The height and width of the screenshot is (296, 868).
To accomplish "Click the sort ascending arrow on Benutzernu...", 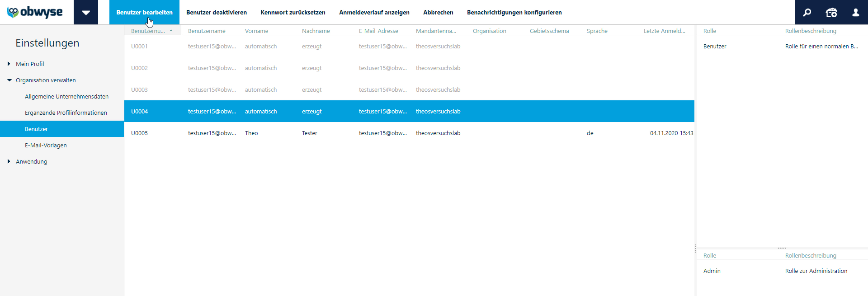I will pos(171,31).
